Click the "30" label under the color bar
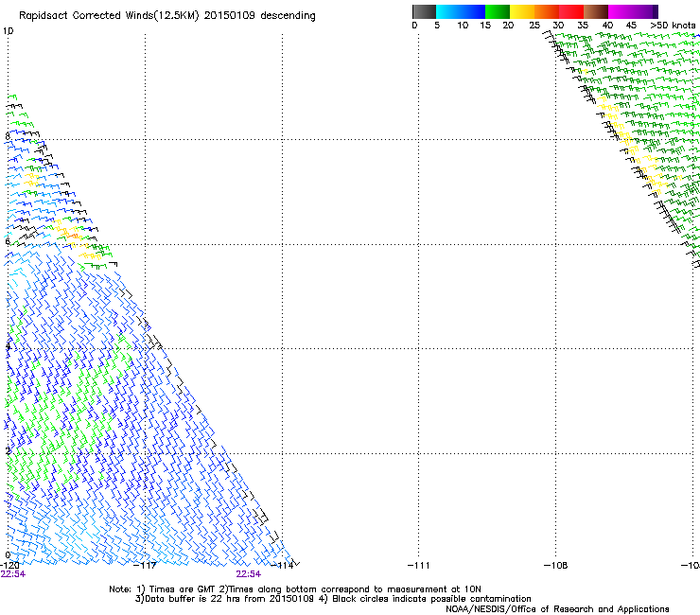 click(558, 26)
